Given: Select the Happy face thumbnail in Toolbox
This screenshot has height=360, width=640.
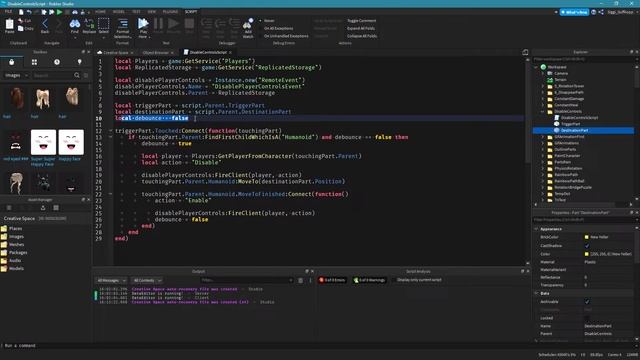Looking at the screenshot, I should click(x=71, y=142).
